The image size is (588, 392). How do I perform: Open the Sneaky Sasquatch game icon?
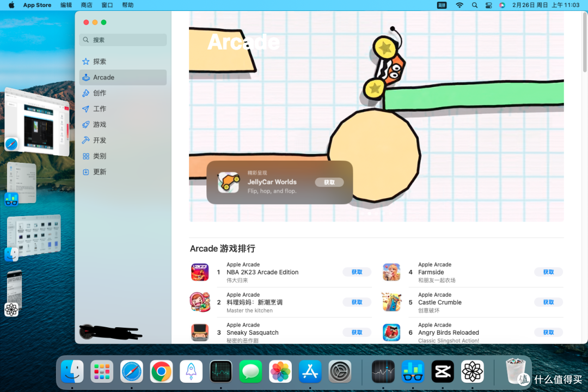200,332
